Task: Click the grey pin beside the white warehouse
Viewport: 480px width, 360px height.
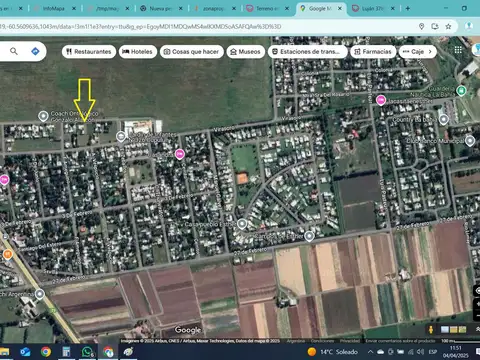Action: point(121,136)
